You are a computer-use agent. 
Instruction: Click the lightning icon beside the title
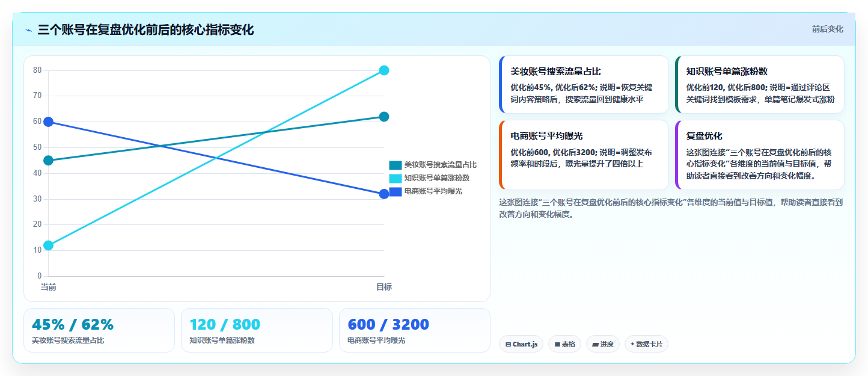coord(28,30)
